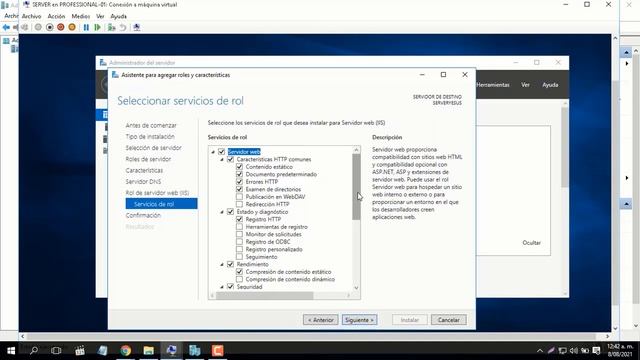Collapse Estado y diagnóstico node
This screenshot has height=360, width=640.
click(222, 212)
